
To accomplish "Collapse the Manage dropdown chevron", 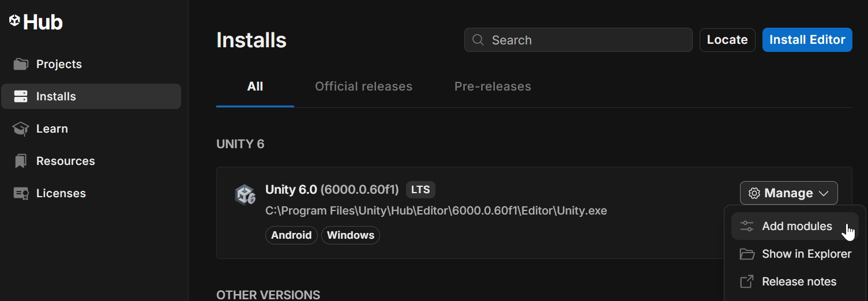I will (824, 193).
